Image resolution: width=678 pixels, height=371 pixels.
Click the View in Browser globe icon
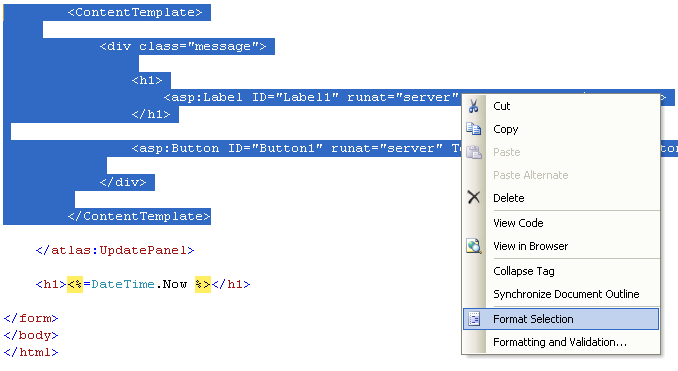coord(474,246)
